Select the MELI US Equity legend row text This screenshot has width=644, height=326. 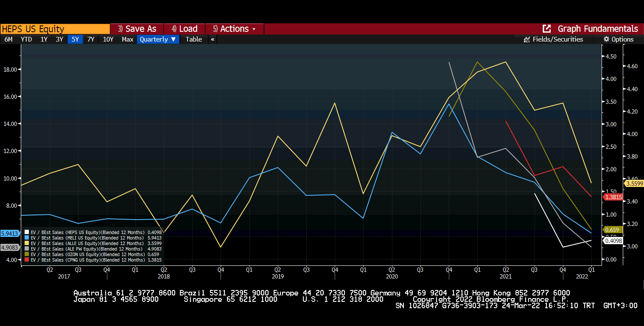point(96,238)
